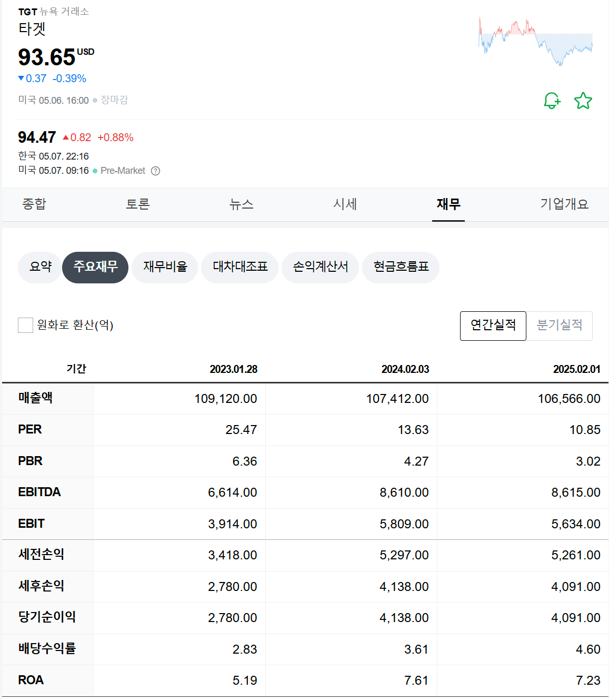This screenshot has width=609, height=700.
Task: Click the 2025.02.01 column header
Action: point(577,369)
